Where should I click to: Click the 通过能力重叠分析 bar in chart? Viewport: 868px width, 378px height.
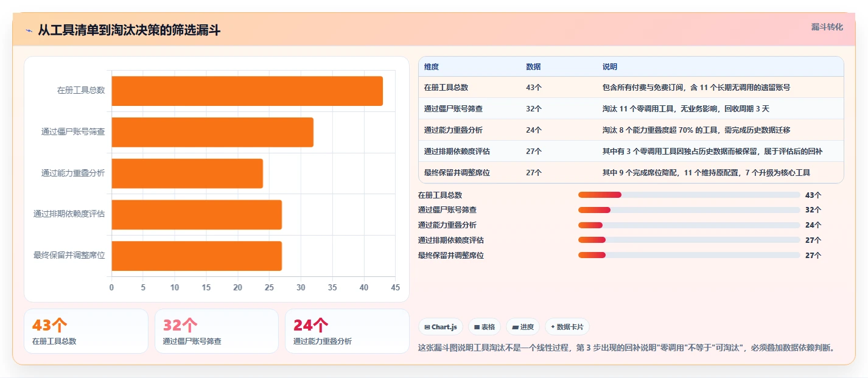coord(187,173)
